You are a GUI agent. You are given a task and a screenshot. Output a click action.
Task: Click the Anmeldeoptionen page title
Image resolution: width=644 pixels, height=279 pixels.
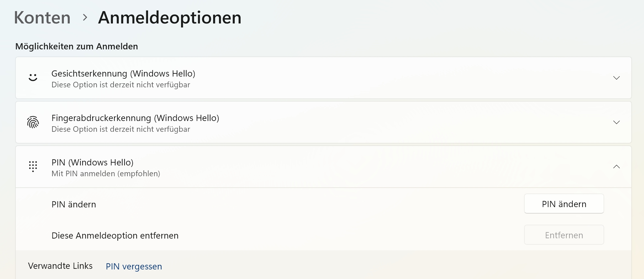[169, 18]
